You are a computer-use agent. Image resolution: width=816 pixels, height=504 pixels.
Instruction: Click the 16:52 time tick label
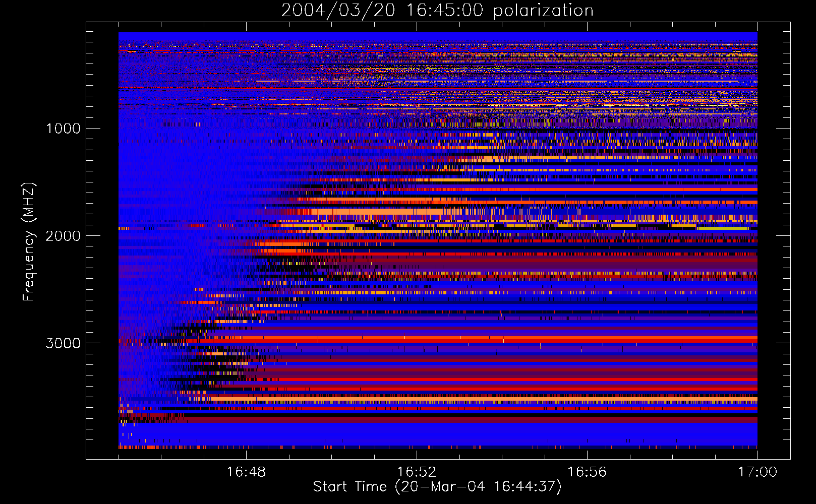tap(417, 472)
